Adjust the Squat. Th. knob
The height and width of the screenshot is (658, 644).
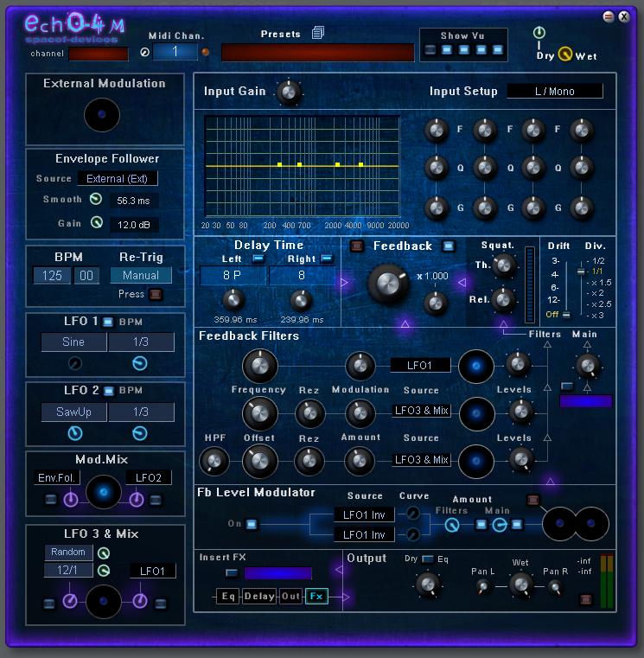coord(503,265)
